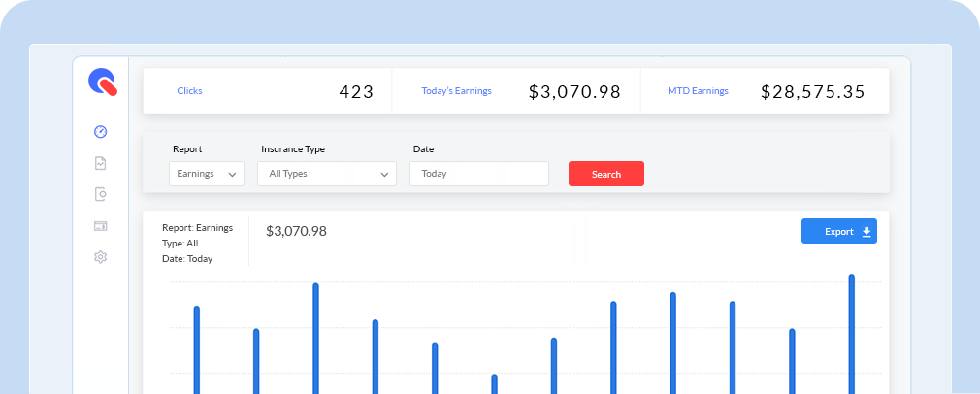
Task: Click the download icon on Export
Action: tap(866, 232)
